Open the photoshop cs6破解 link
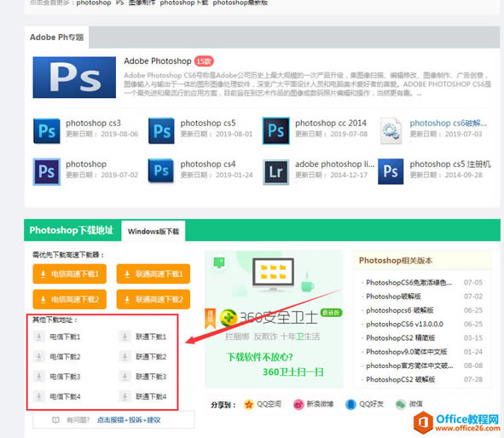The image size is (504, 438). pos(449,123)
